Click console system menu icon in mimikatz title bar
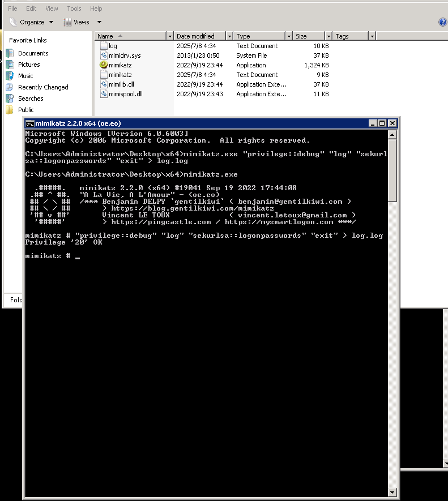The image size is (448, 501). (x=30, y=123)
